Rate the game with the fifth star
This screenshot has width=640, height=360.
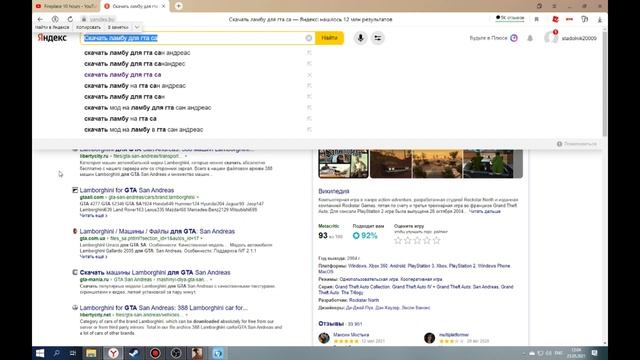pyautogui.click(x=437, y=240)
